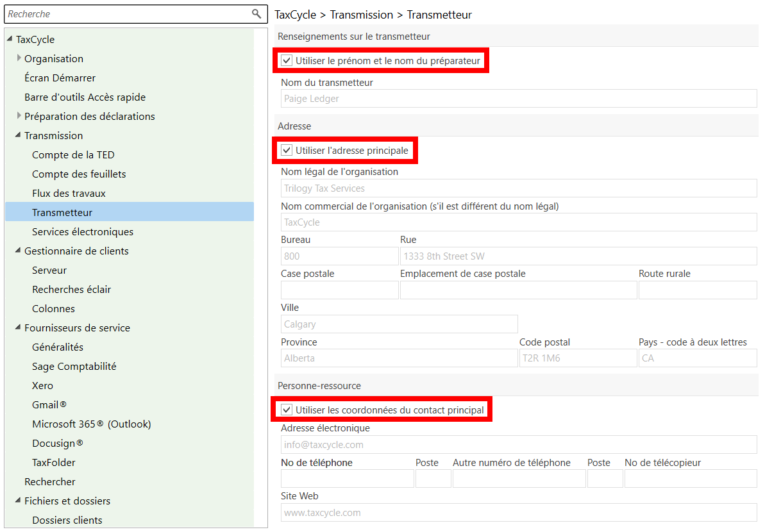The height and width of the screenshot is (532, 765).
Task: Click the Ville field showing Calgary
Action: (399, 324)
